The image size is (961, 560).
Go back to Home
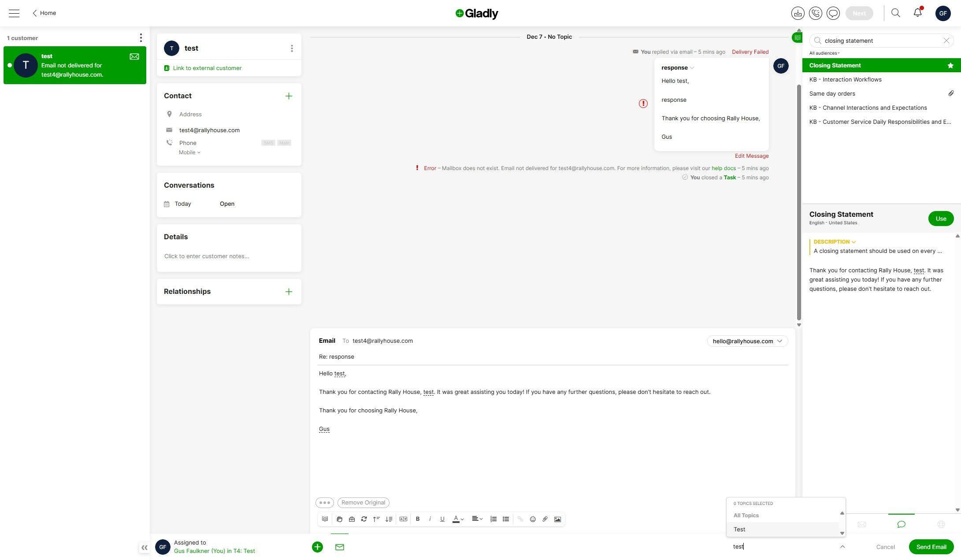[44, 13]
